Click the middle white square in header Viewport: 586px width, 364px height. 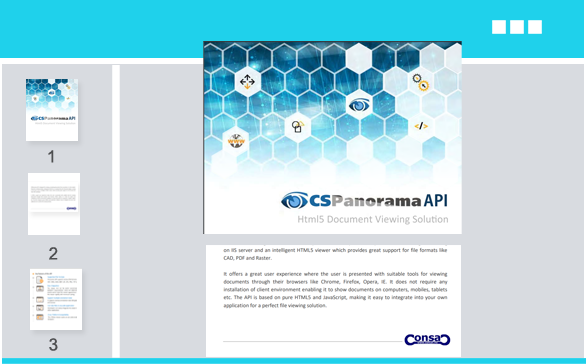click(517, 27)
